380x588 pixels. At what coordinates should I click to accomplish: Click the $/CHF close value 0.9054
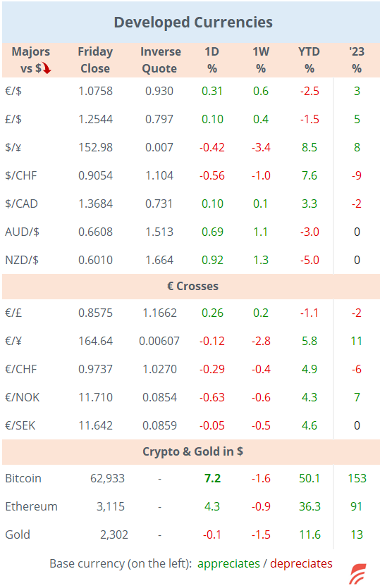pos(95,175)
